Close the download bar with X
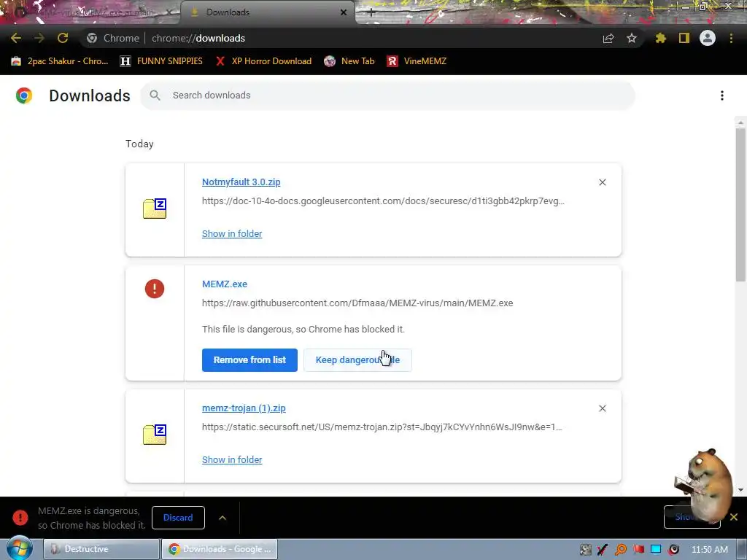Screen dimensions: 747x560 coord(734,517)
